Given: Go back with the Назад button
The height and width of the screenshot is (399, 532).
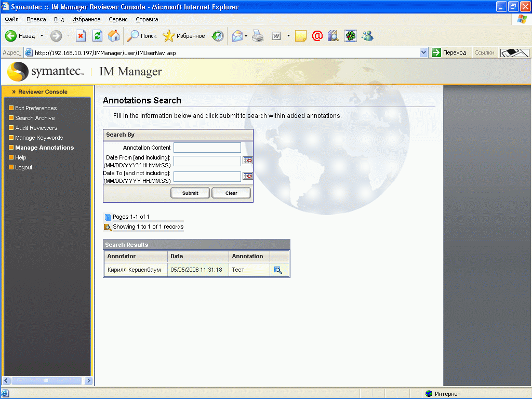Looking at the screenshot, I should pos(20,36).
